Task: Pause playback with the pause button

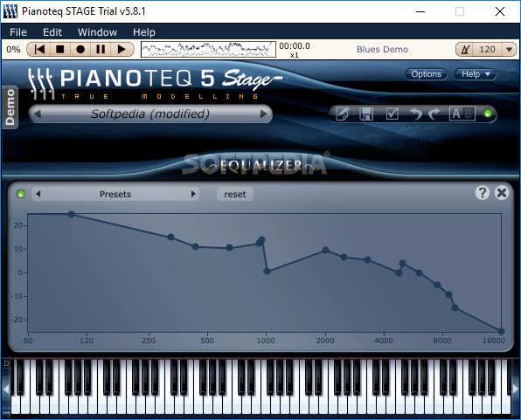Action: [x=101, y=50]
